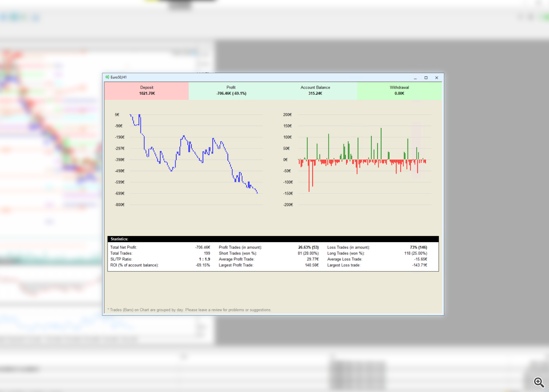Click the minimize icon on the report window

(x=415, y=78)
